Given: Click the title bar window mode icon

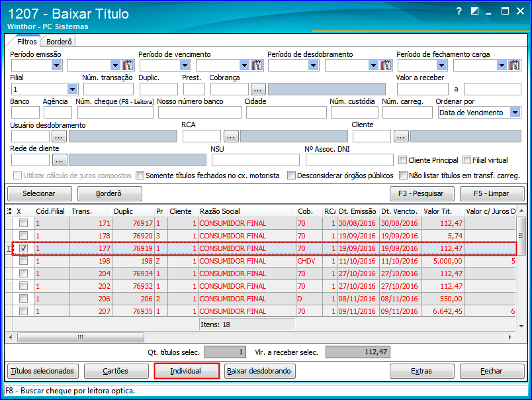Looking at the screenshot, I should click(474, 11).
